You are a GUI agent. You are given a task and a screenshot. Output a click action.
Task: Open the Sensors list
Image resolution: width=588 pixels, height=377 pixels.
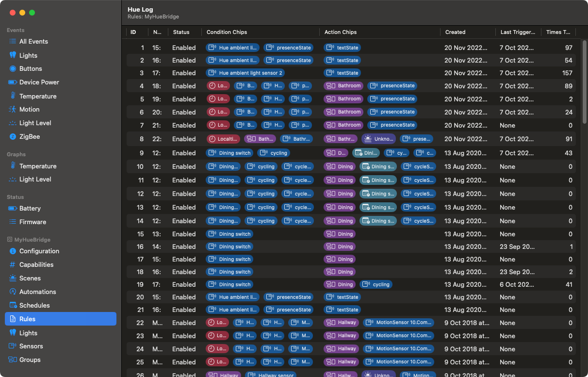32,346
